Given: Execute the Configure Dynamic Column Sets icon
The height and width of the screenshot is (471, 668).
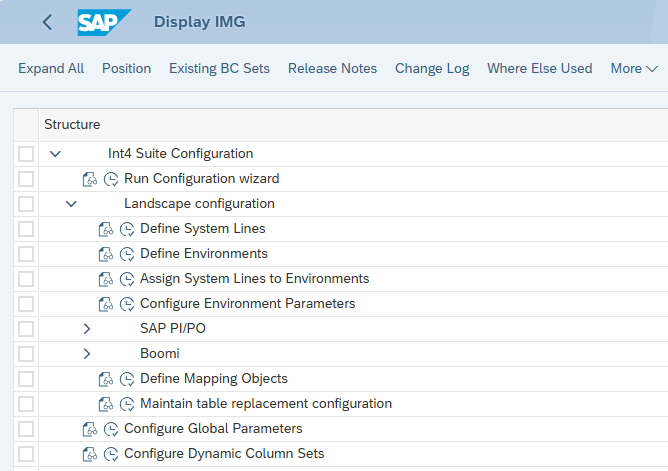Looking at the screenshot, I should pyautogui.click(x=111, y=454).
